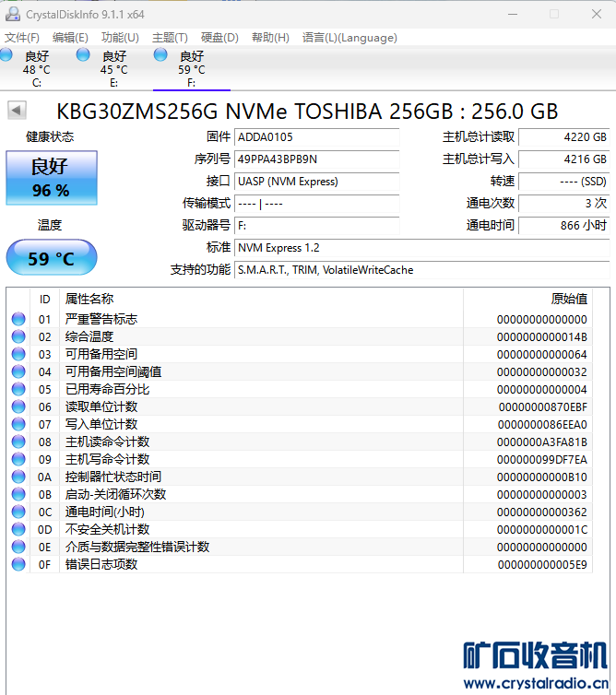Screen dimensions: 616x695
Task: Select the 综合温度 attribute name
Action: click(x=89, y=336)
